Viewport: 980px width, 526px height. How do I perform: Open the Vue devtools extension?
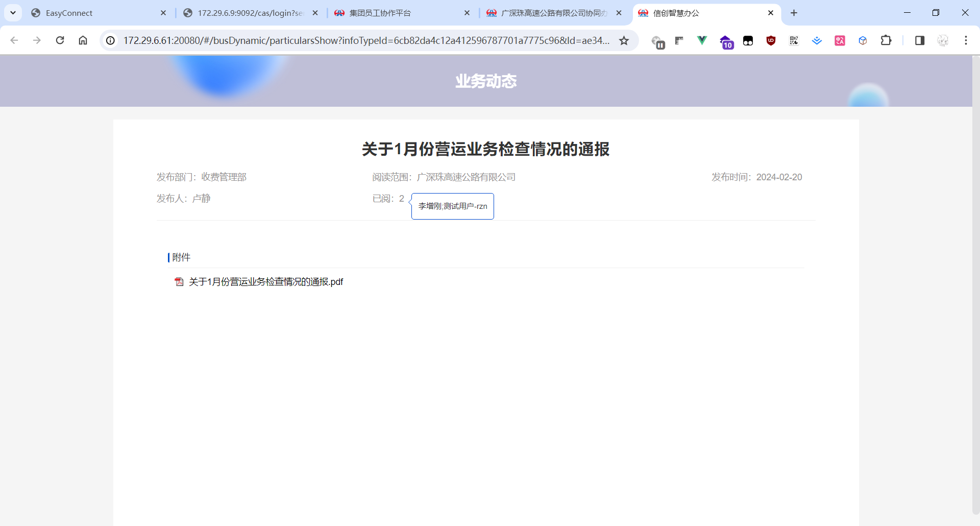(702, 40)
